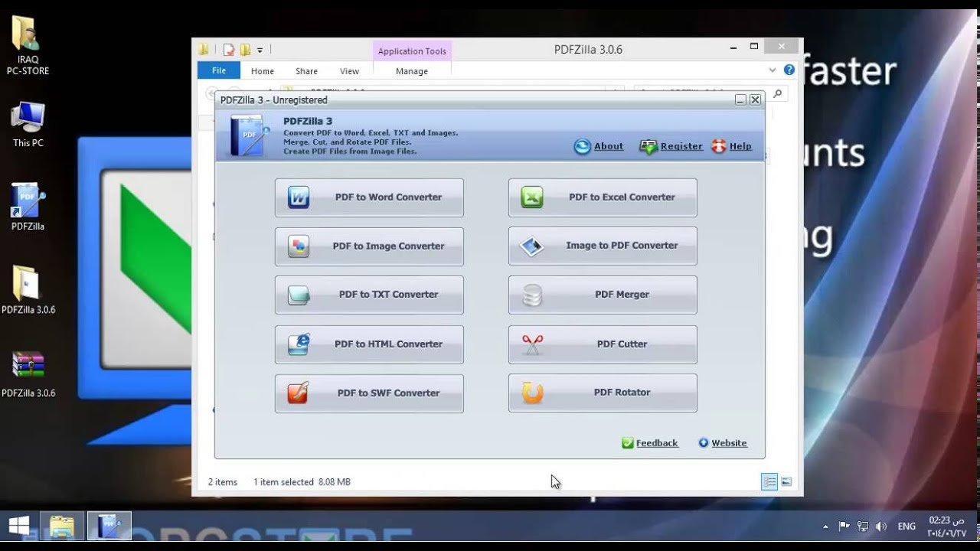Click the Properties icon in Explorer title bar

pyautogui.click(x=228, y=51)
